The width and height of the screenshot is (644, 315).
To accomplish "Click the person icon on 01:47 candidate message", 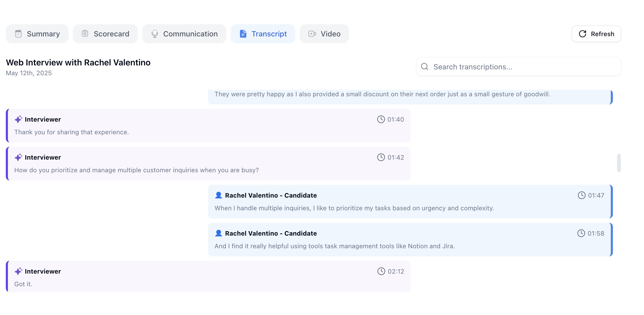I will click(x=218, y=195).
